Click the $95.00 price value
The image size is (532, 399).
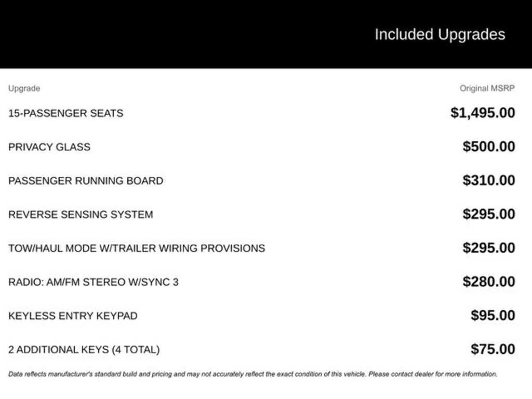coord(493,315)
